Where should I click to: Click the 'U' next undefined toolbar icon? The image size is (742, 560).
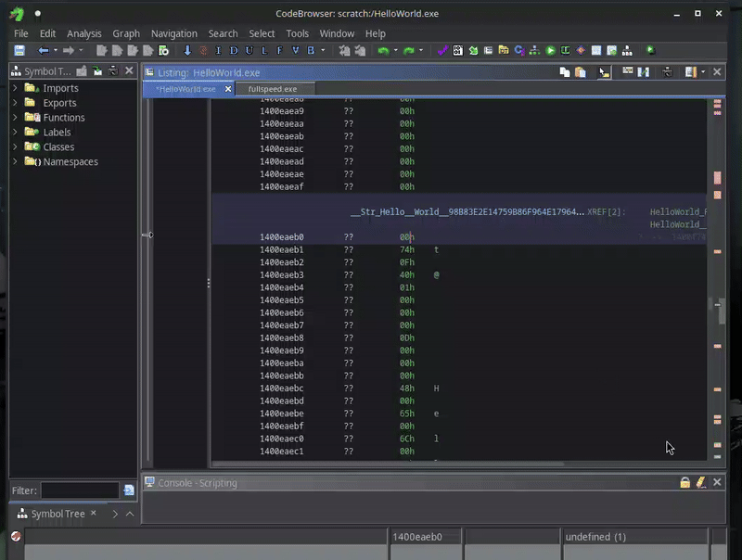[x=249, y=51]
